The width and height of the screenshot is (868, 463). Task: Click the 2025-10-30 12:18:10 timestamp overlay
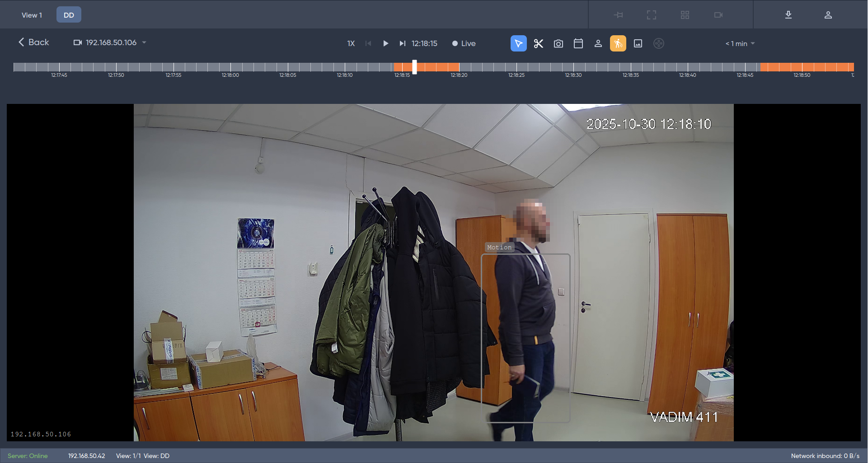coord(649,124)
